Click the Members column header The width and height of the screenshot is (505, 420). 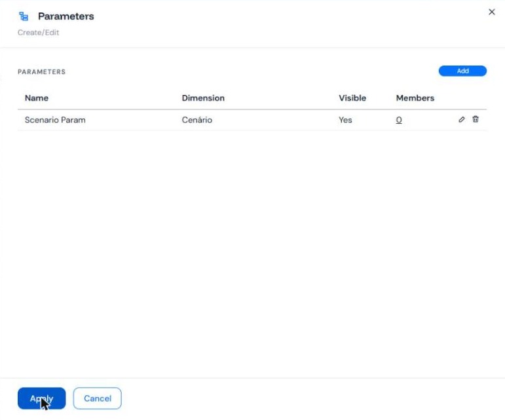click(415, 98)
